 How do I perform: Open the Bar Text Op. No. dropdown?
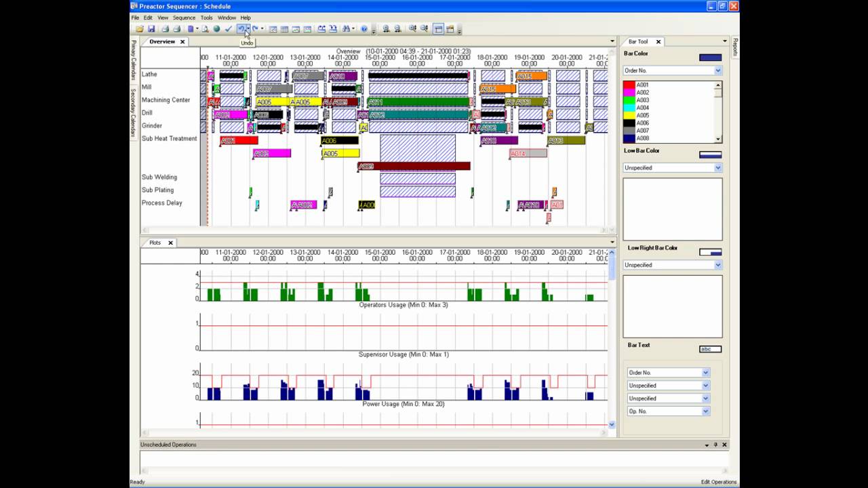tap(705, 411)
